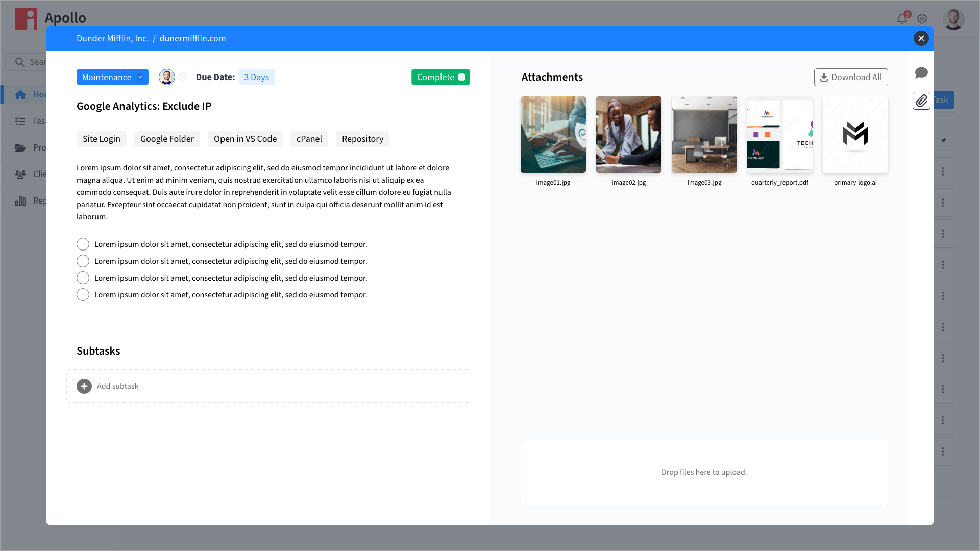Screen dimensions: 980x551
Task: Click the Apollo logo icon
Action: pos(26,19)
